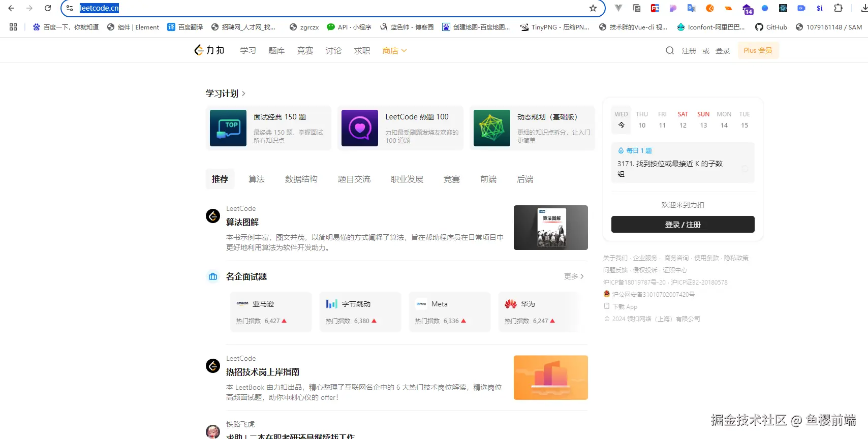Open the 百度翻译 bookmark
Viewport: 868px width, 439px height.
pos(185,27)
